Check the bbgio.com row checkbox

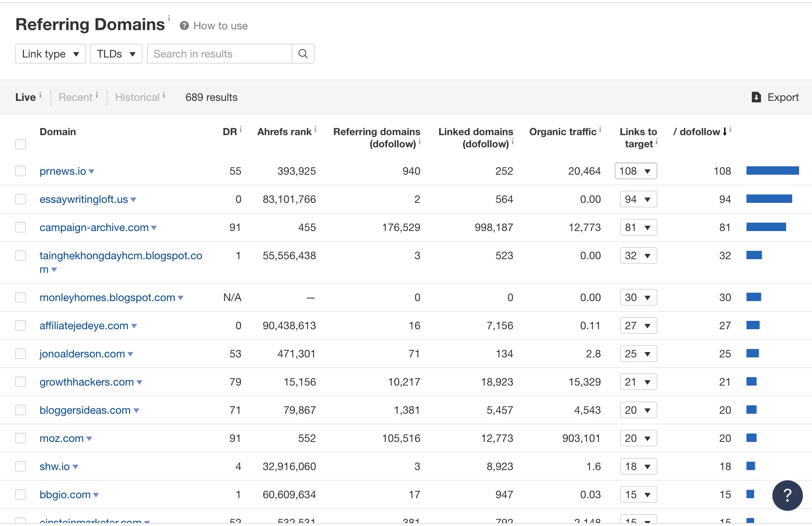21,494
